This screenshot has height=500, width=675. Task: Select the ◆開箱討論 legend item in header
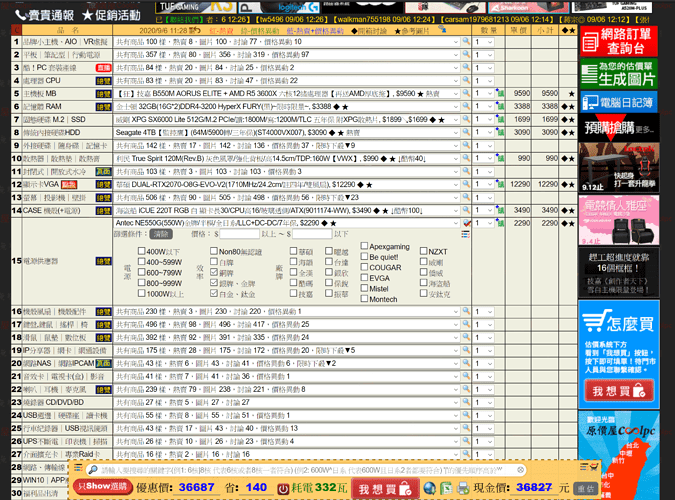(x=369, y=31)
